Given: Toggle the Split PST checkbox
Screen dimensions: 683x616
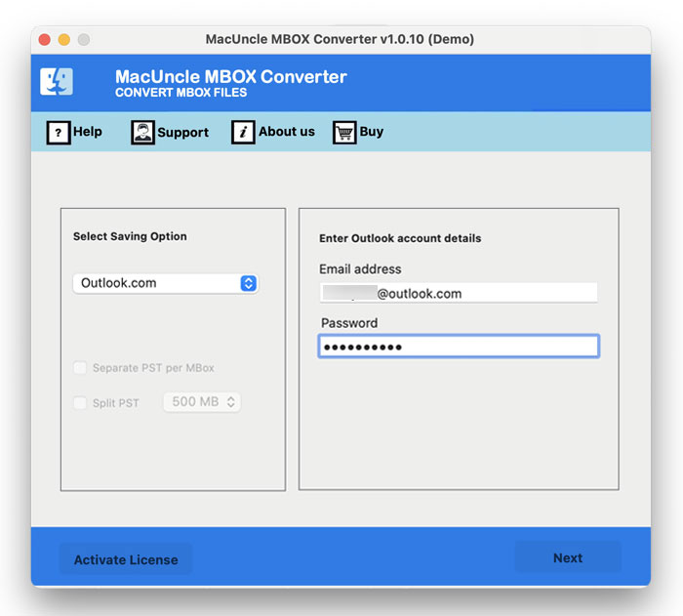Looking at the screenshot, I should [x=80, y=403].
